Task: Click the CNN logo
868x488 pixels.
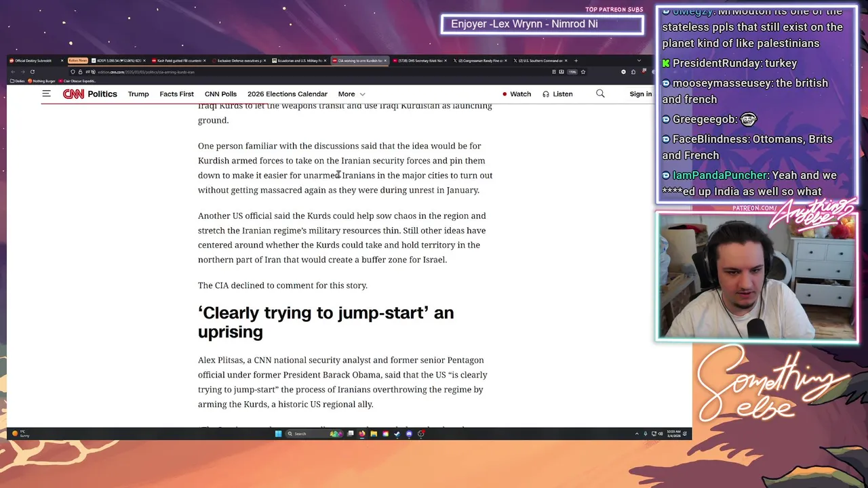Action: click(73, 94)
